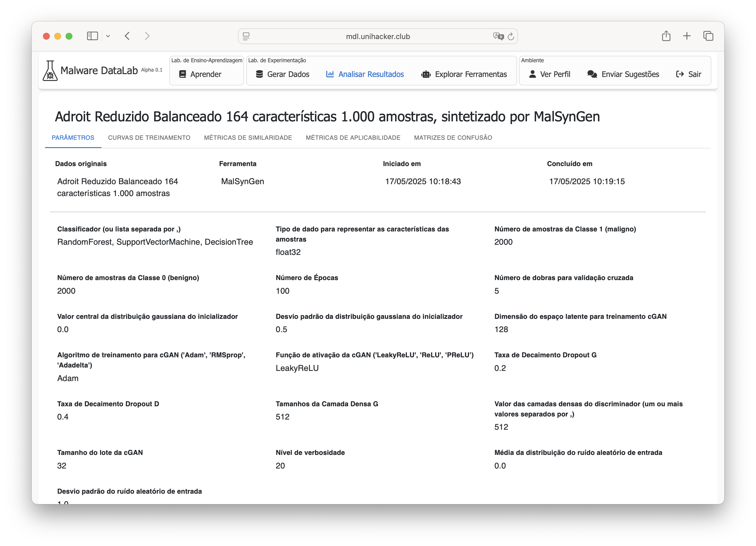Show the tab overview icon
This screenshot has height=546, width=756.
click(x=708, y=36)
